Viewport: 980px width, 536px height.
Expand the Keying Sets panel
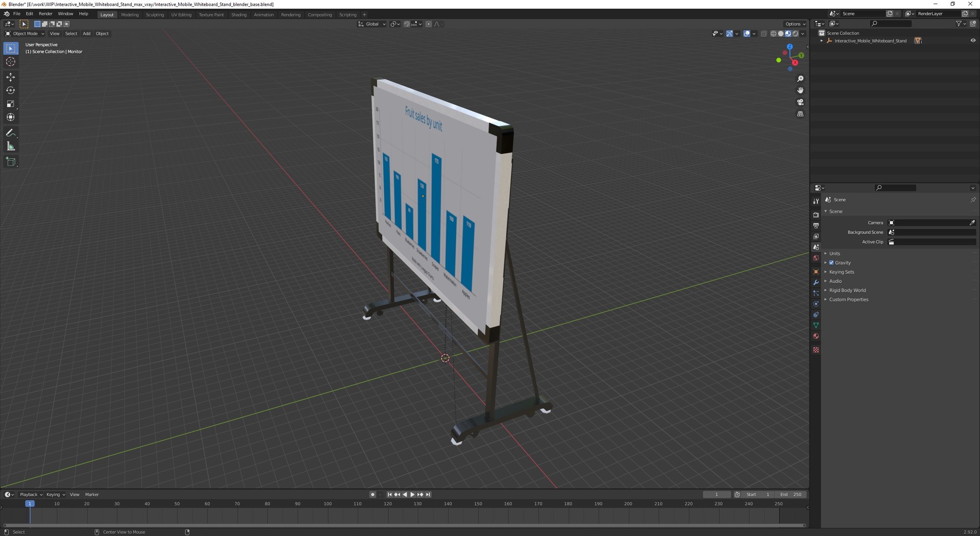point(842,272)
